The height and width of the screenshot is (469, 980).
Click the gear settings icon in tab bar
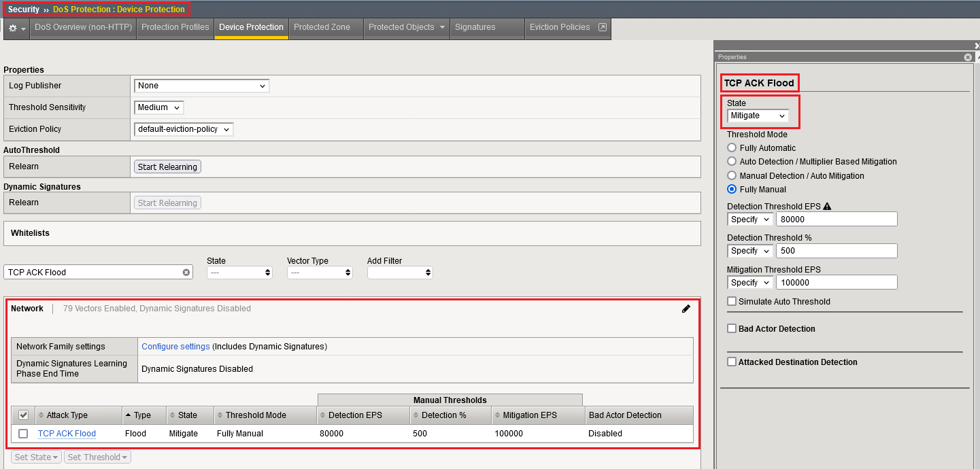pyautogui.click(x=13, y=28)
